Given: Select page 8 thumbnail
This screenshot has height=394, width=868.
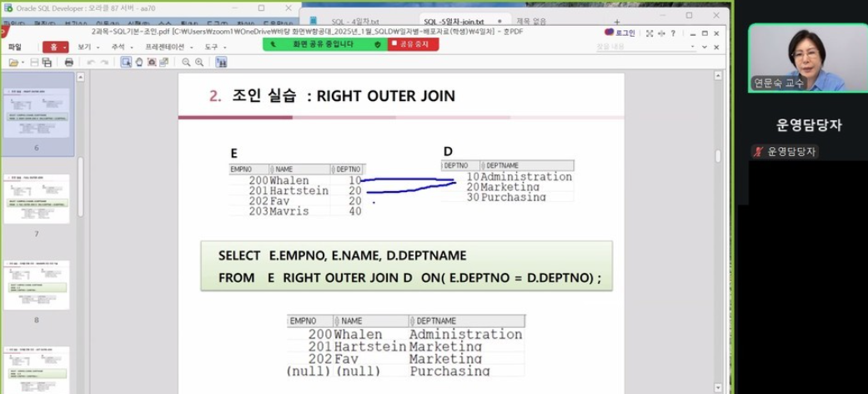Looking at the screenshot, I should 37,285.
